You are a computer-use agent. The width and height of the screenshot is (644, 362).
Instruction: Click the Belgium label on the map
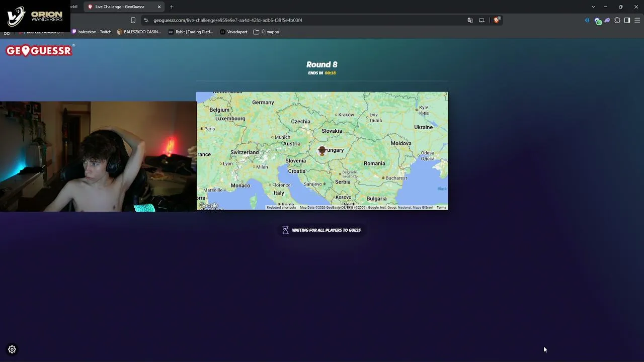[x=219, y=110]
